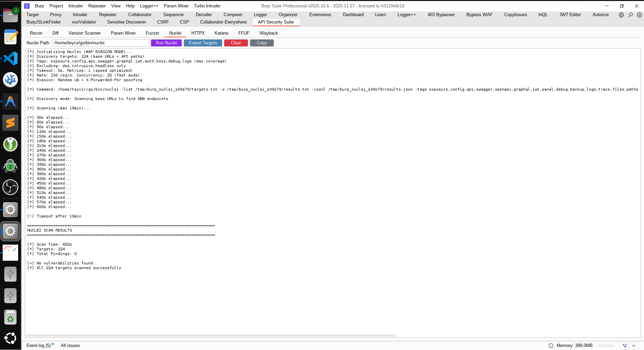The width and height of the screenshot is (644, 350).
Task: Switch to the InQL tab
Action: coord(543,14)
